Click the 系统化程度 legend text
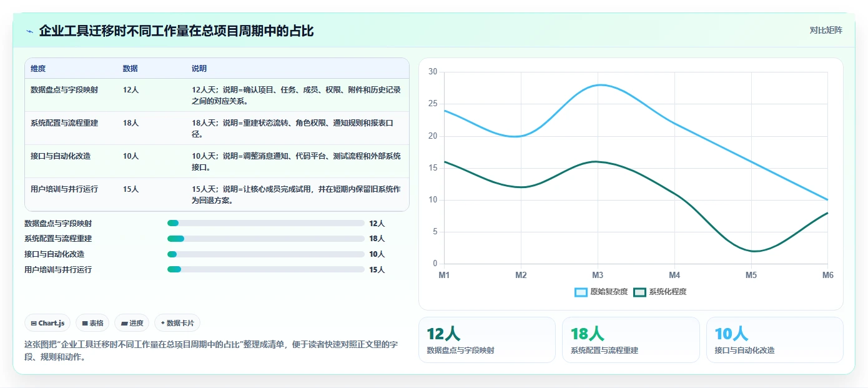The width and height of the screenshot is (868, 388). click(x=668, y=292)
